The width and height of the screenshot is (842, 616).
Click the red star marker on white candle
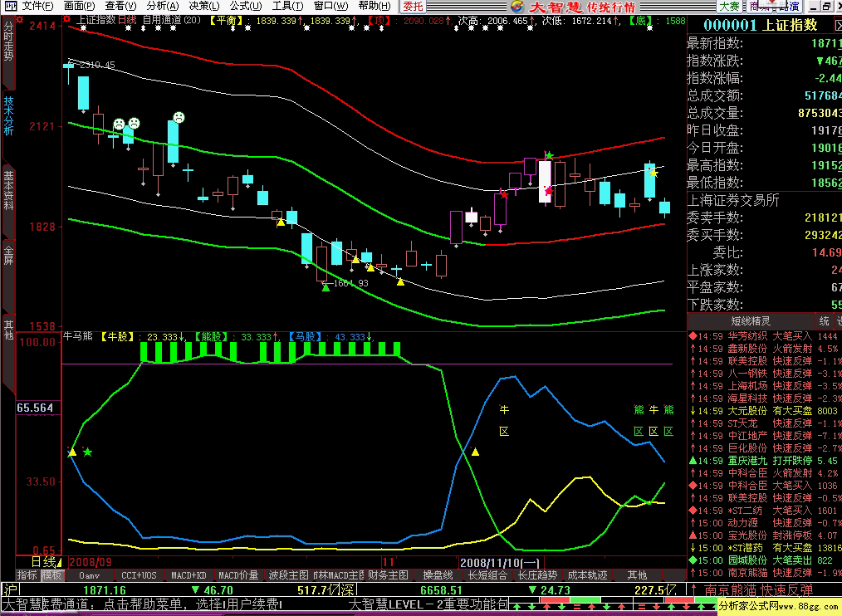click(x=548, y=191)
